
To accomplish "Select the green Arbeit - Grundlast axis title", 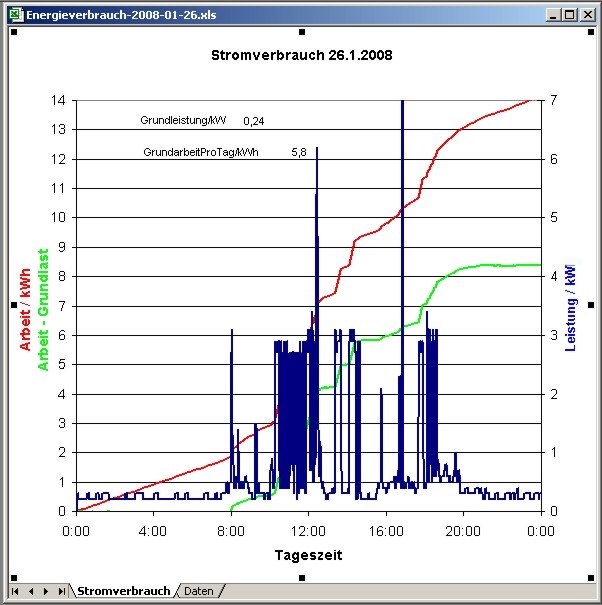I will pos(43,310).
